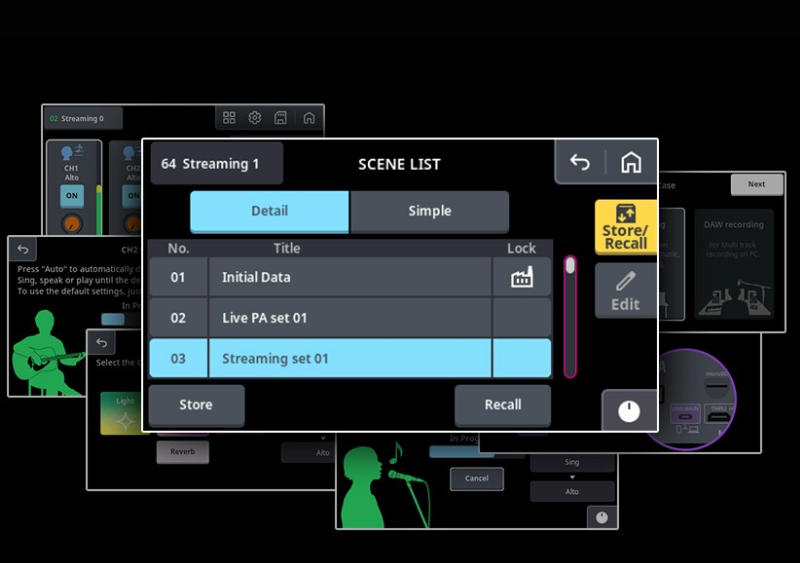The height and width of the screenshot is (563, 800).
Task: Click the save scene icon next to gear
Action: [x=281, y=118]
